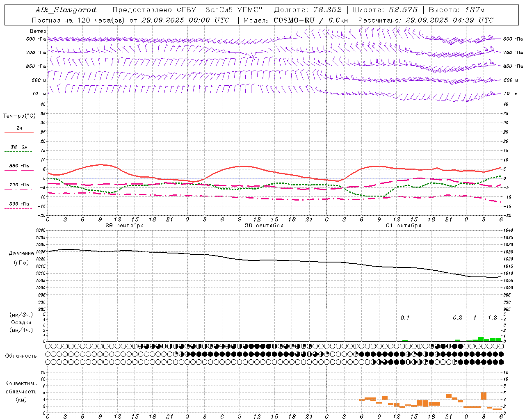Click the dashed line sample under 'Td 2м'
The image size is (525, 420).
pos(18,152)
